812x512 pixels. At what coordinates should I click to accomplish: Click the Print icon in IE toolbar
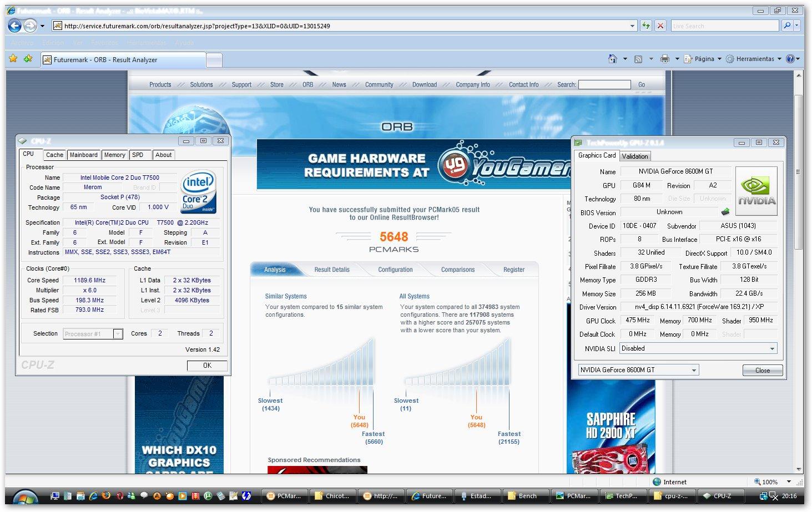664,59
